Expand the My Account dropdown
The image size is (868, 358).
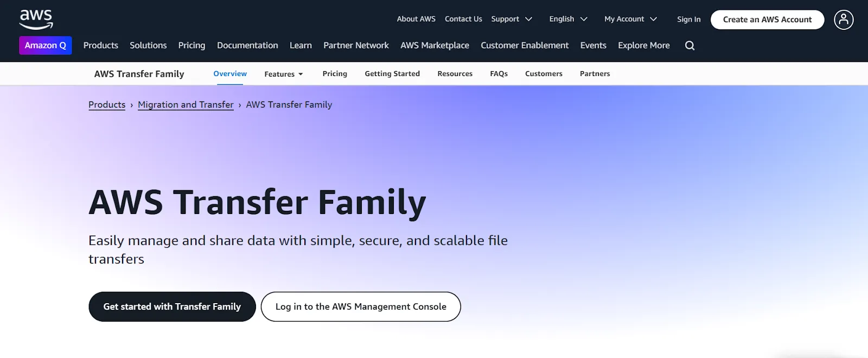[630, 19]
